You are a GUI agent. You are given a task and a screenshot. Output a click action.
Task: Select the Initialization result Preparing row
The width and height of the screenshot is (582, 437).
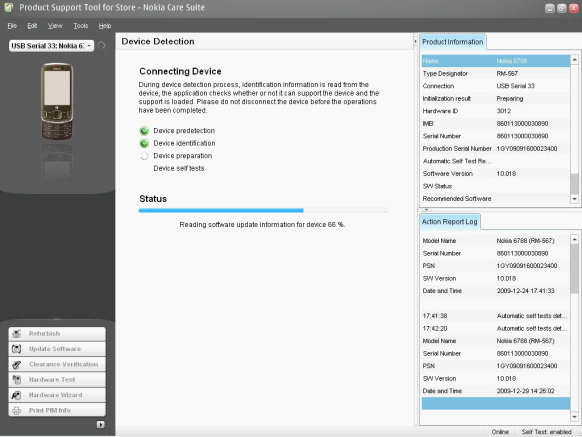(496, 98)
